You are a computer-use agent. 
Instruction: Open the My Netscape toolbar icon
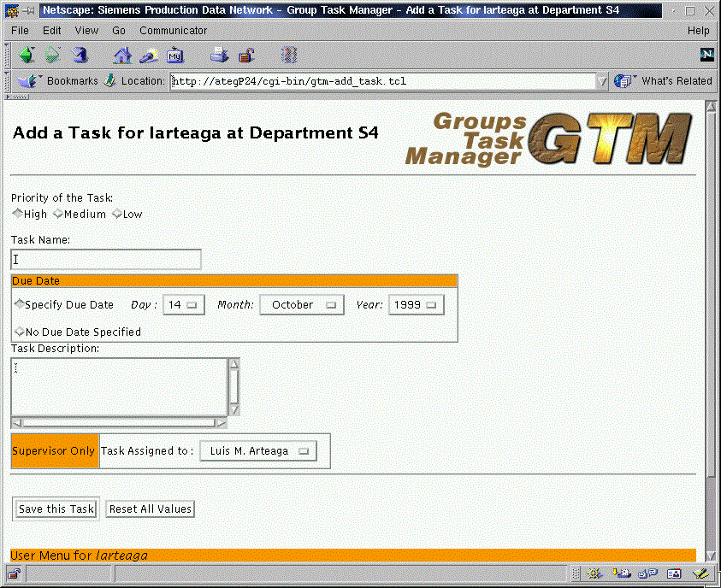(174, 55)
